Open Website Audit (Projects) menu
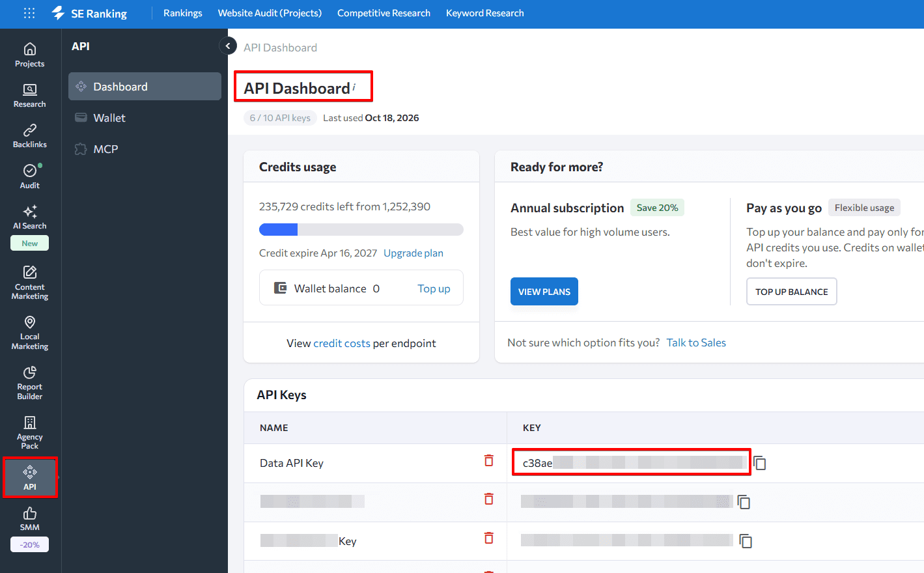Viewport: 924px width, 573px height. tap(270, 13)
